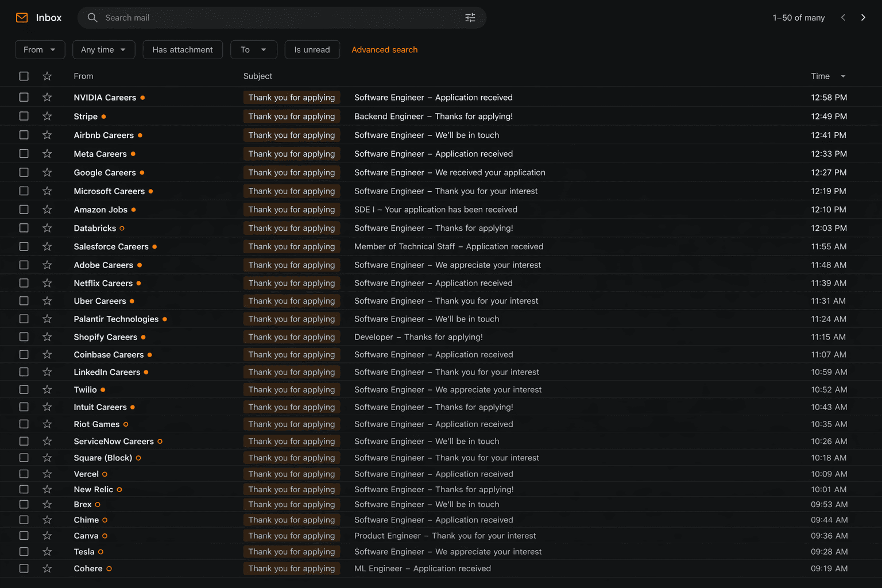Select the checkbox for Google Careers email
The width and height of the screenshot is (882, 588).
[24, 172]
